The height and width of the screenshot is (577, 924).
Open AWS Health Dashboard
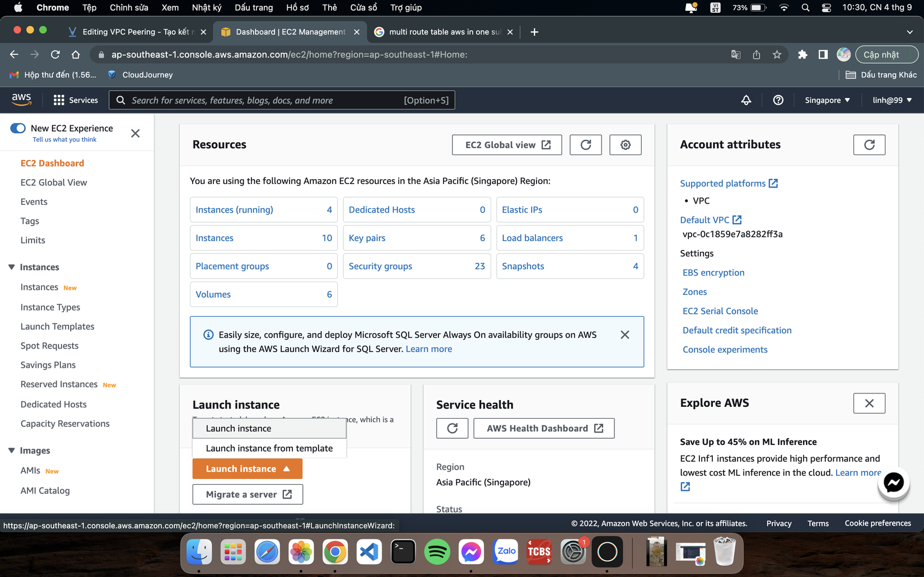(544, 428)
